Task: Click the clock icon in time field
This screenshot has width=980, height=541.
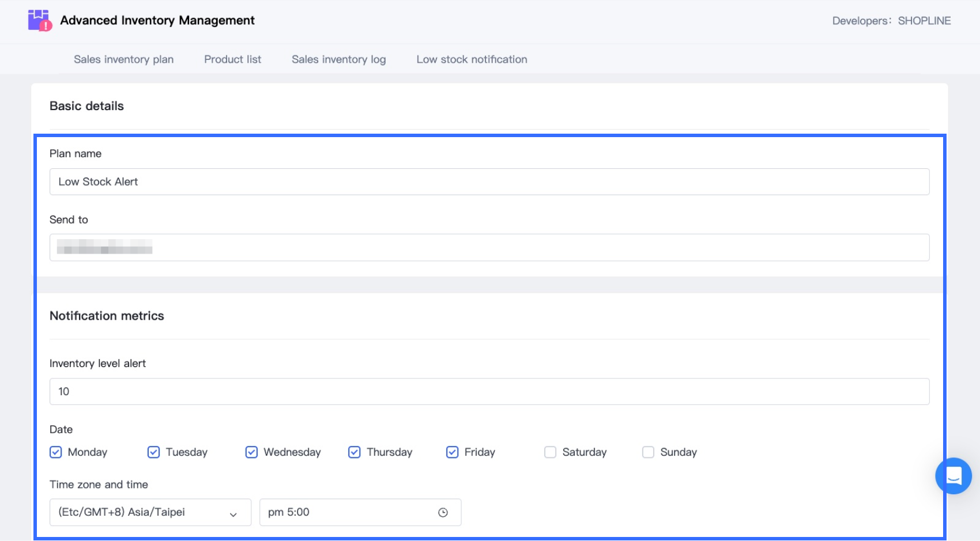Action: tap(443, 513)
